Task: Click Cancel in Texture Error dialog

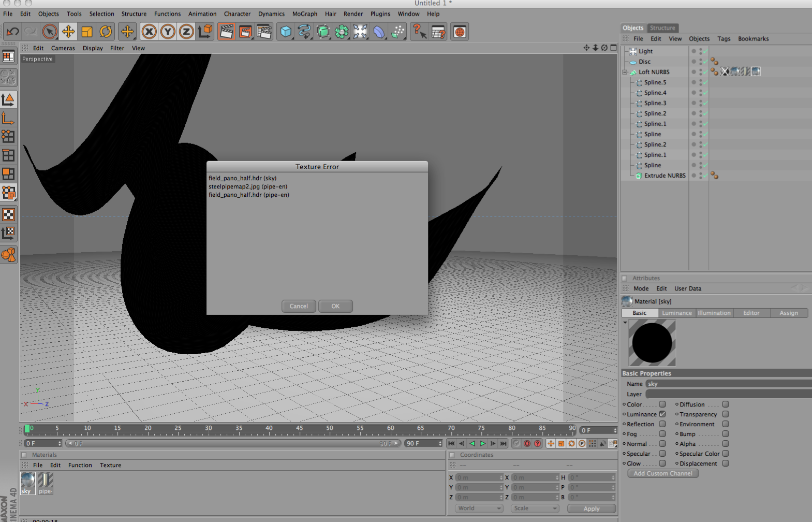Action: click(x=299, y=306)
